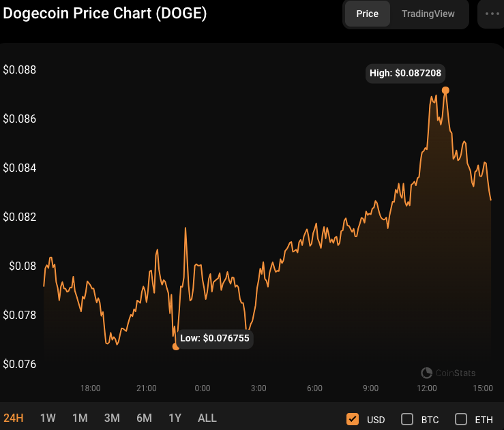Viewport: 504px width, 430px height.
Task: Switch to the Price chart tab
Action: tap(367, 14)
